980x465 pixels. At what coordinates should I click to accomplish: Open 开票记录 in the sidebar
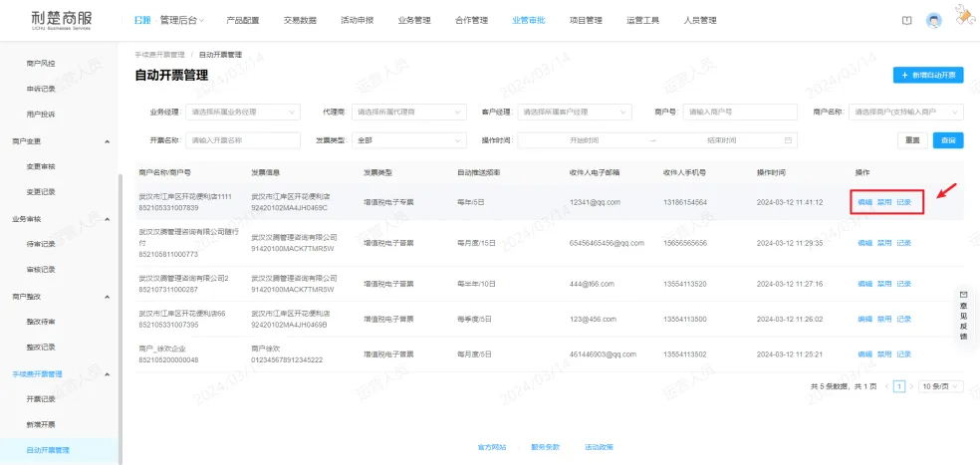41,399
